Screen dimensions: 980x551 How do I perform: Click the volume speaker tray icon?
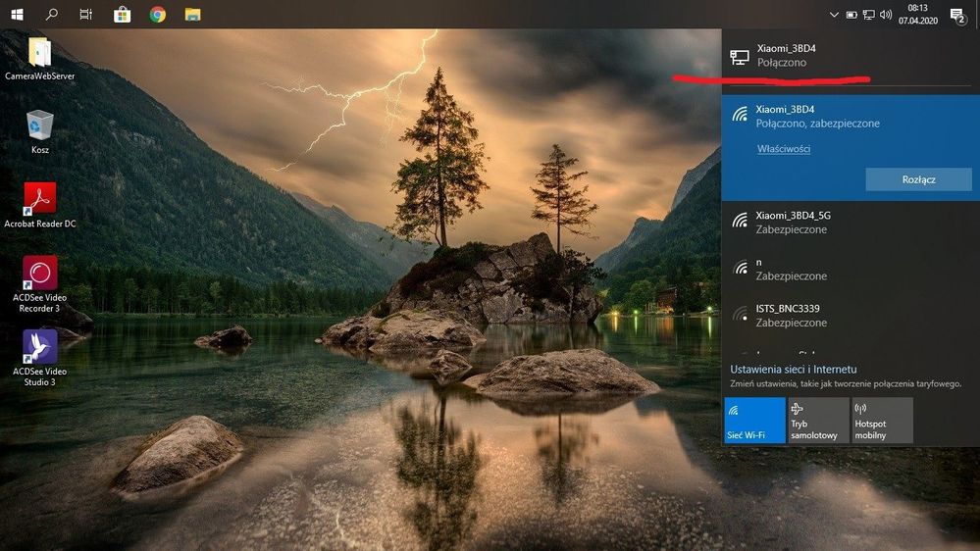pos(886,15)
